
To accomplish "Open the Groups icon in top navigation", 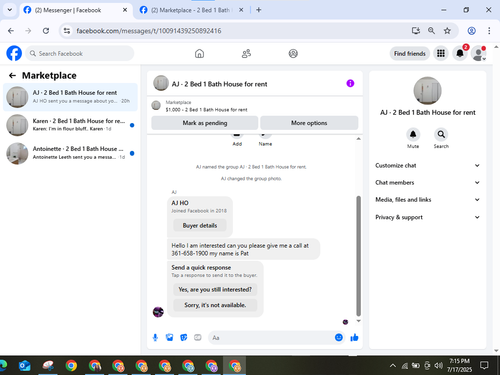I will click(293, 53).
